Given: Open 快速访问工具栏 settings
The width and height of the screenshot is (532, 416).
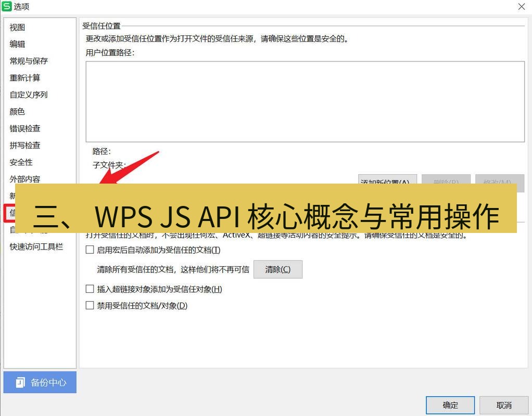Looking at the screenshot, I should [x=36, y=247].
